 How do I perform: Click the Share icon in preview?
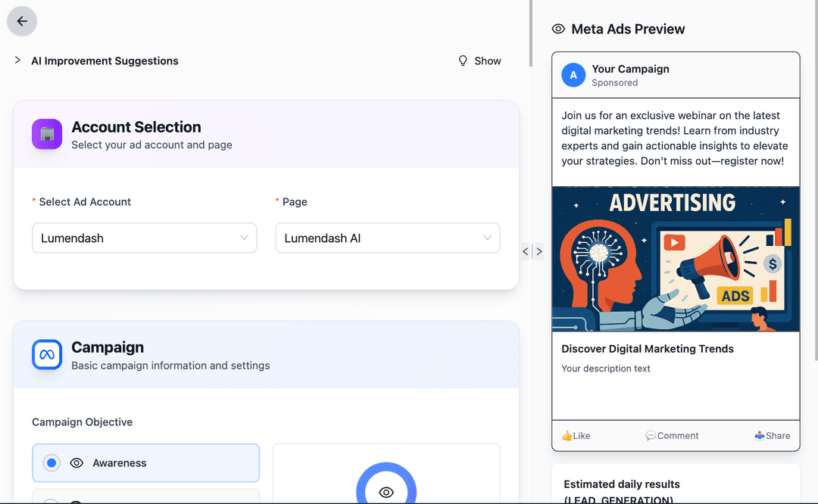(759, 436)
